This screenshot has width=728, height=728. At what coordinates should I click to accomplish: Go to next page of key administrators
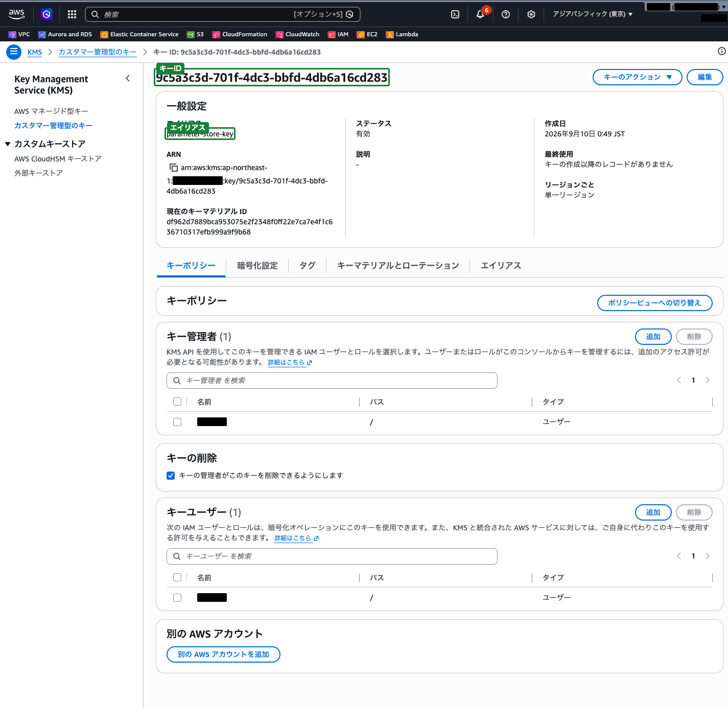(x=708, y=380)
